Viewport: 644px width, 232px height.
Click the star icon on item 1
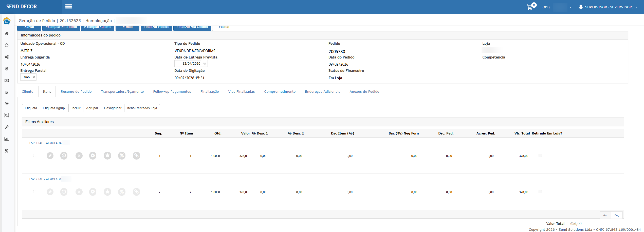tap(107, 156)
